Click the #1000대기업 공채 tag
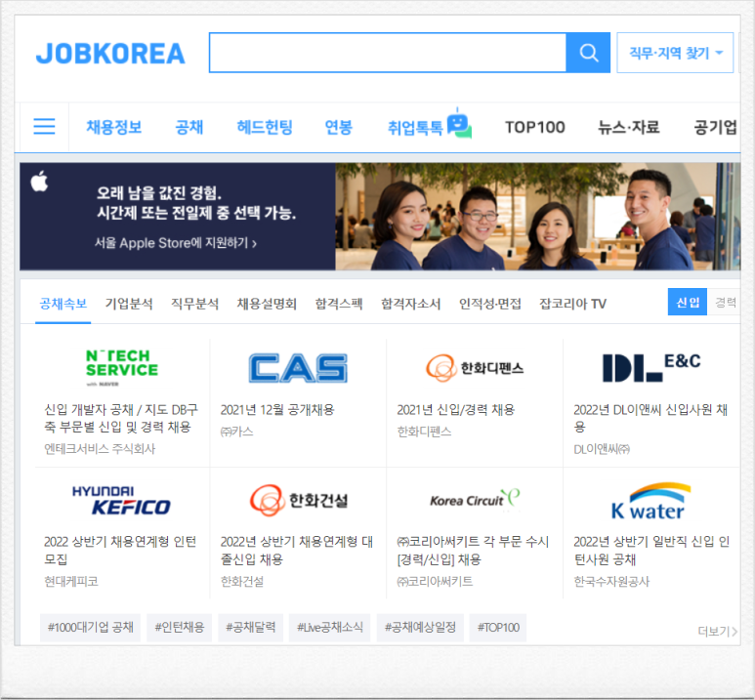Viewport: 755px width, 700px height. 90,627
